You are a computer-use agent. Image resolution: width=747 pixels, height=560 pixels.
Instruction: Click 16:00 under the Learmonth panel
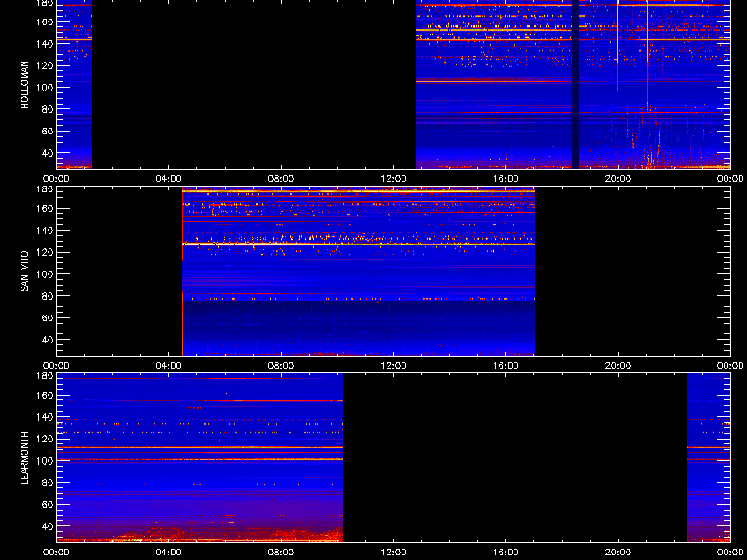coord(506,553)
